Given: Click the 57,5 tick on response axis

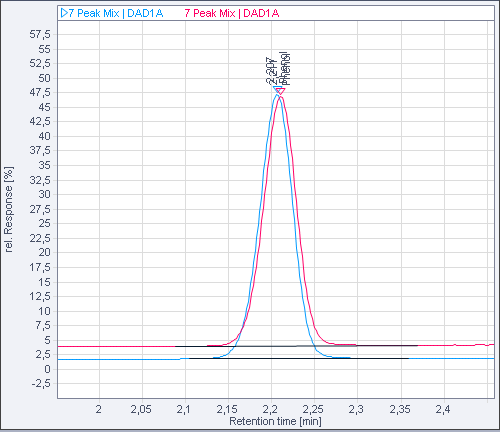Looking at the screenshot, I should click(x=40, y=34).
